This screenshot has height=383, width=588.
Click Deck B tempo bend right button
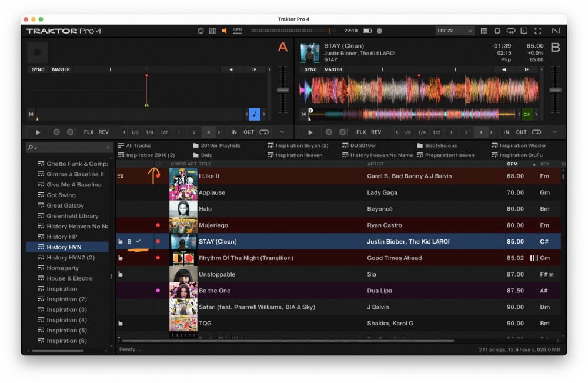pyautogui.click(x=526, y=69)
